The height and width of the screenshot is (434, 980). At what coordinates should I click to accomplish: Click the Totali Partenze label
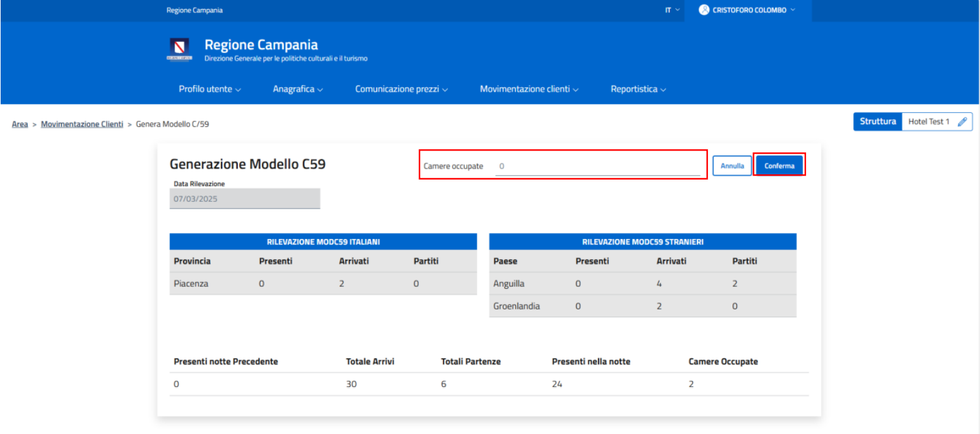click(x=471, y=362)
